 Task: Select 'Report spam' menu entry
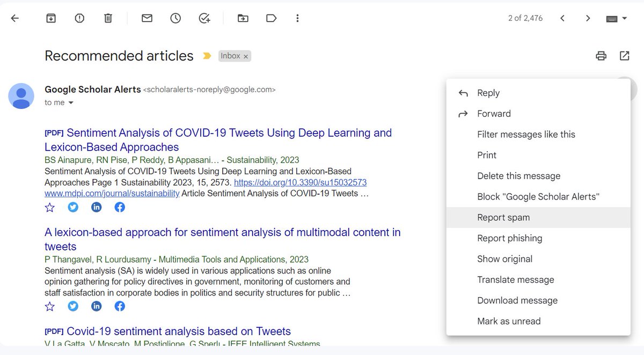coord(538,217)
